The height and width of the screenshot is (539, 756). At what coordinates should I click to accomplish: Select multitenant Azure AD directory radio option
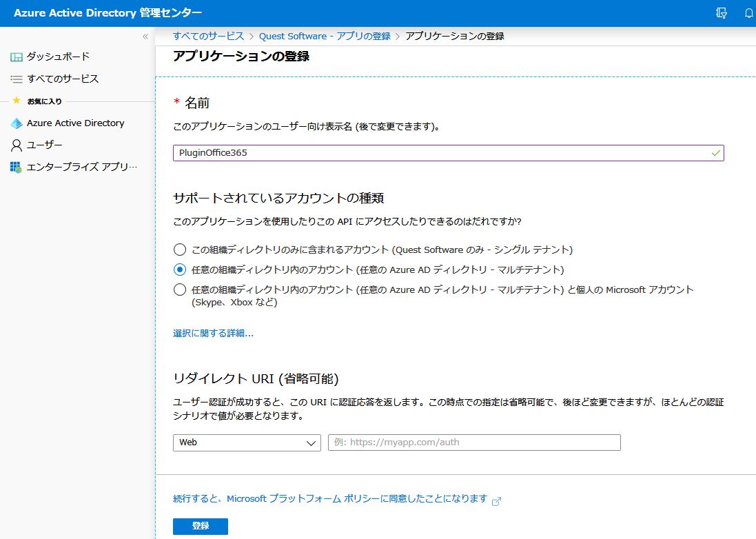180,269
